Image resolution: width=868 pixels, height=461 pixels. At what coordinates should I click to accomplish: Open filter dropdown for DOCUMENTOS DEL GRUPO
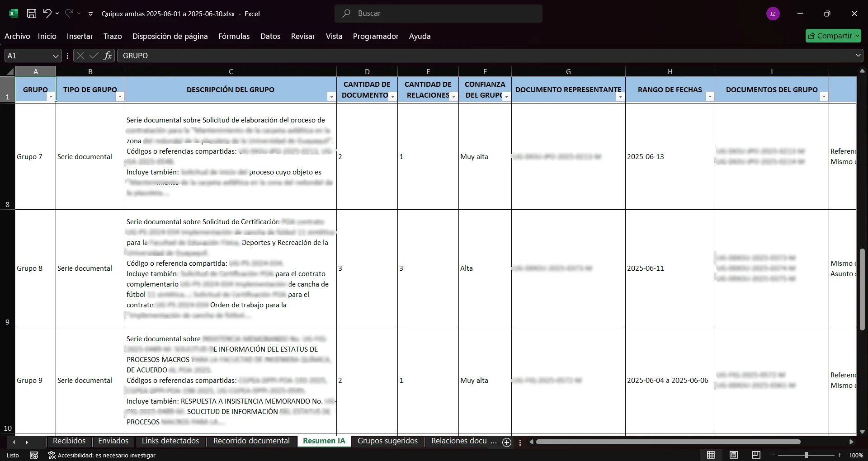pyautogui.click(x=824, y=97)
